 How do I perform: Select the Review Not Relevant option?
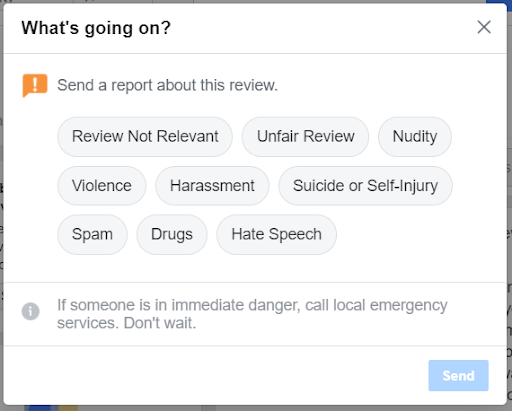coord(145,136)
